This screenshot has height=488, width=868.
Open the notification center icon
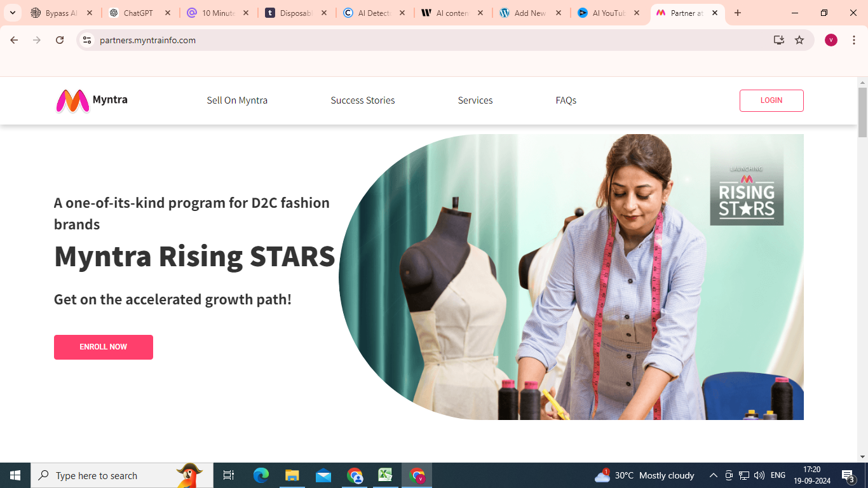(848, 475)
